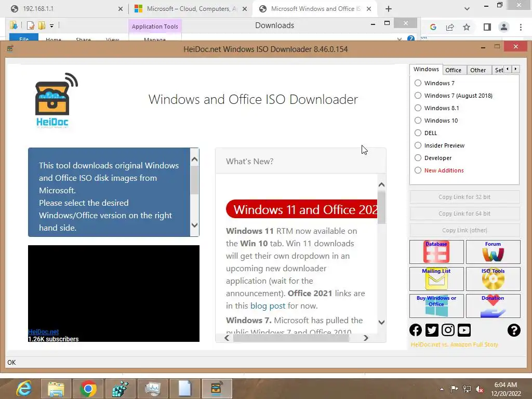Click left arrow of tab strip

click(508, 69)
